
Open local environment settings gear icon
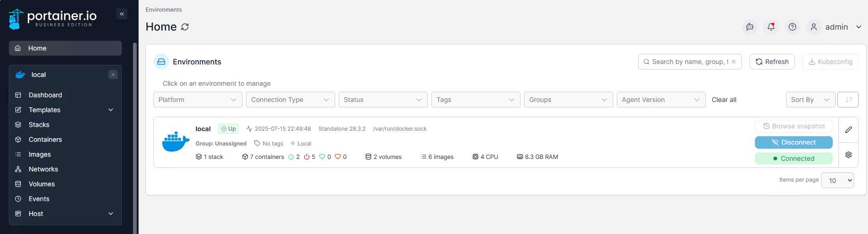[x=849, y=155]
